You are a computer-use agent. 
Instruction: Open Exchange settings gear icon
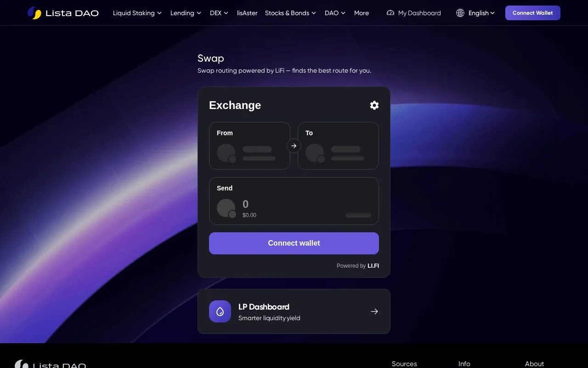[x=374, y=105]
